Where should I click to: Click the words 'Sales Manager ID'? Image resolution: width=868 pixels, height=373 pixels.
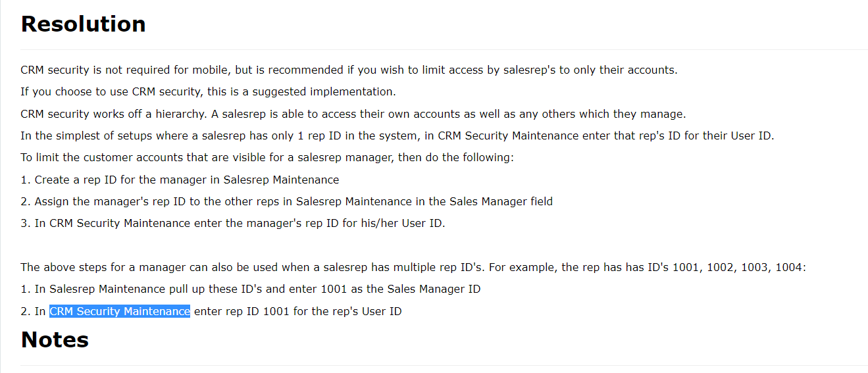pos(434,289)
